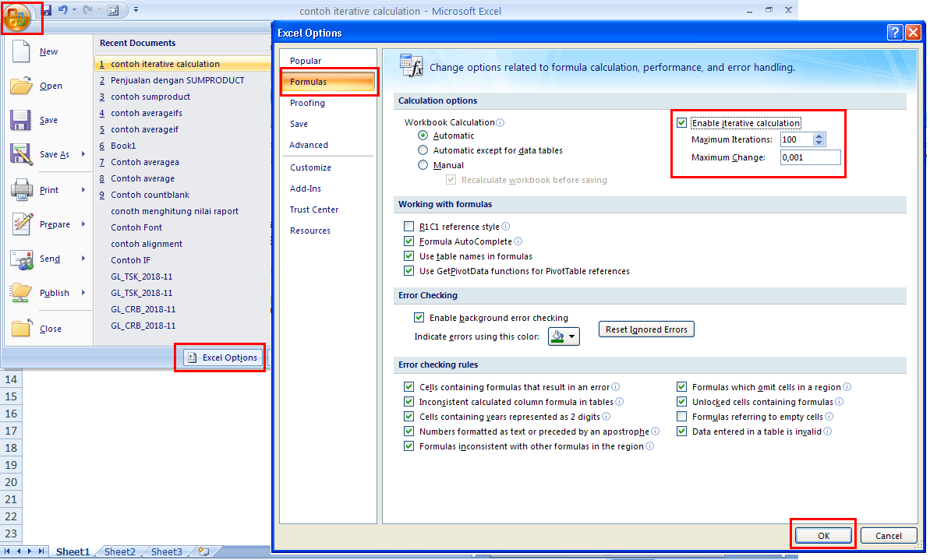Click Reset Ignored Errors button
This screenshot has width=930, height=560.
pos(646,329)
